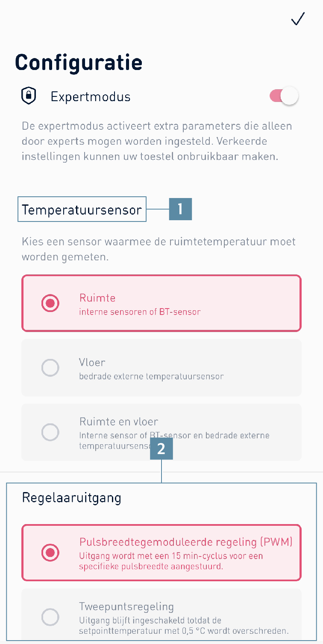Click the Pulsbreedtegemoduleerde regeling (PWM) title

186,542
